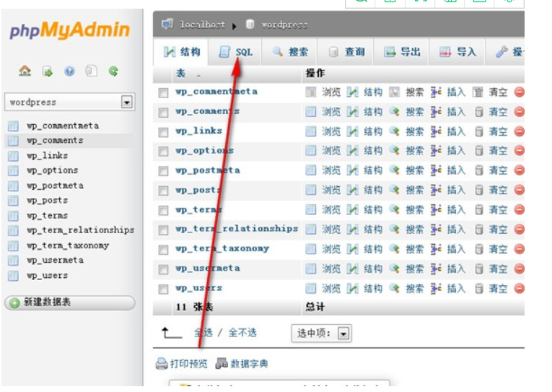Click 清空 empty text for wp_links row
The width and height of the screenshot is (552, 392).
click(x=498, y=131)
